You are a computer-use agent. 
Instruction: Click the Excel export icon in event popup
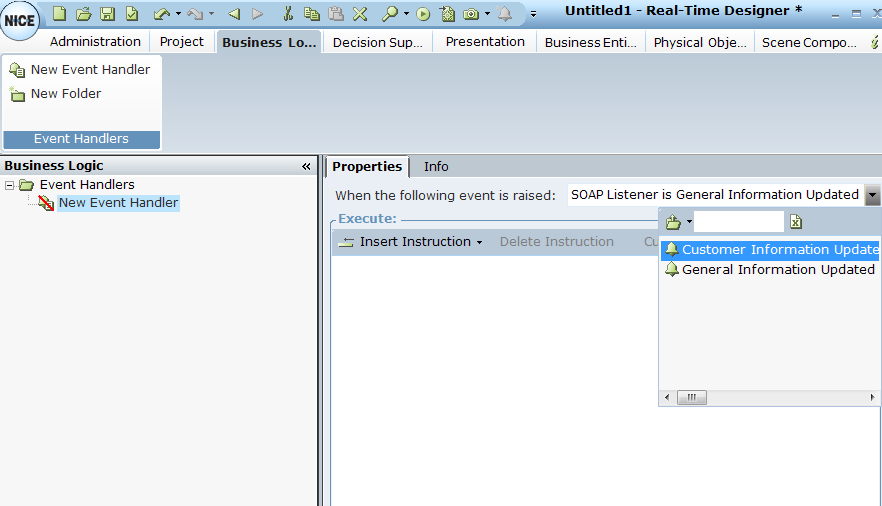click(x=796, y=222)
